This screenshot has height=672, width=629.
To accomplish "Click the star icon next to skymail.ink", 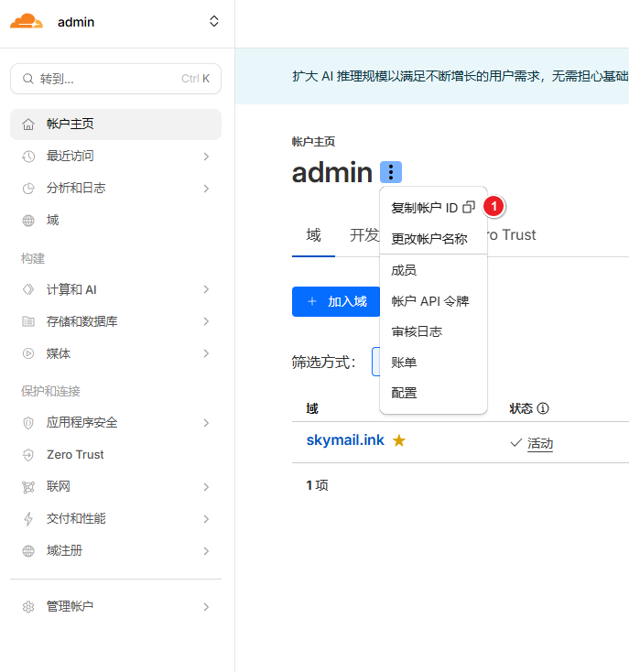I will 399,440.
